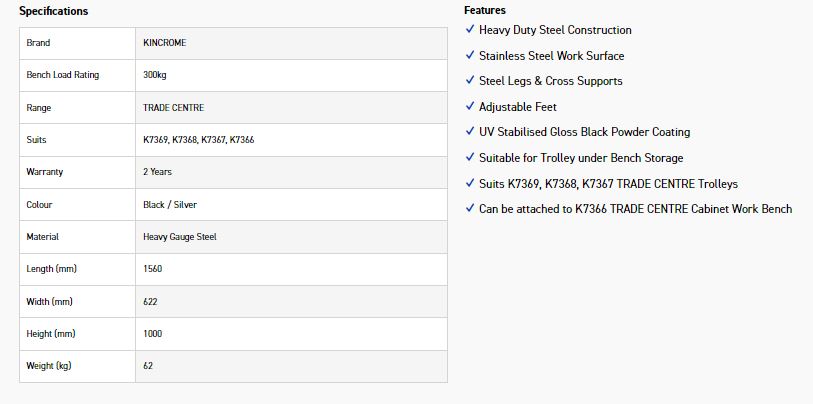Click checkmark beside Heavy Duty Steel Construction
This screenshot has height=404, width=813.
pyautogui.click(x=470, y=29)
